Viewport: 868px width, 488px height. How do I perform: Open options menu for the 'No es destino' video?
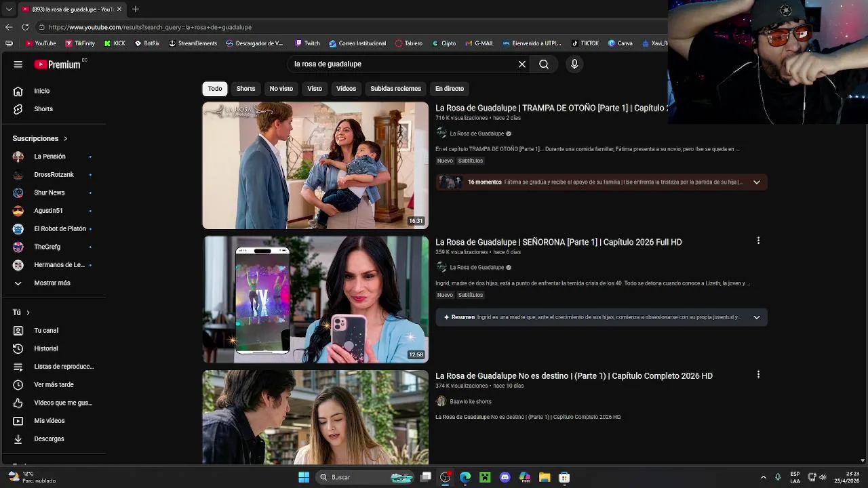point(758,375)
